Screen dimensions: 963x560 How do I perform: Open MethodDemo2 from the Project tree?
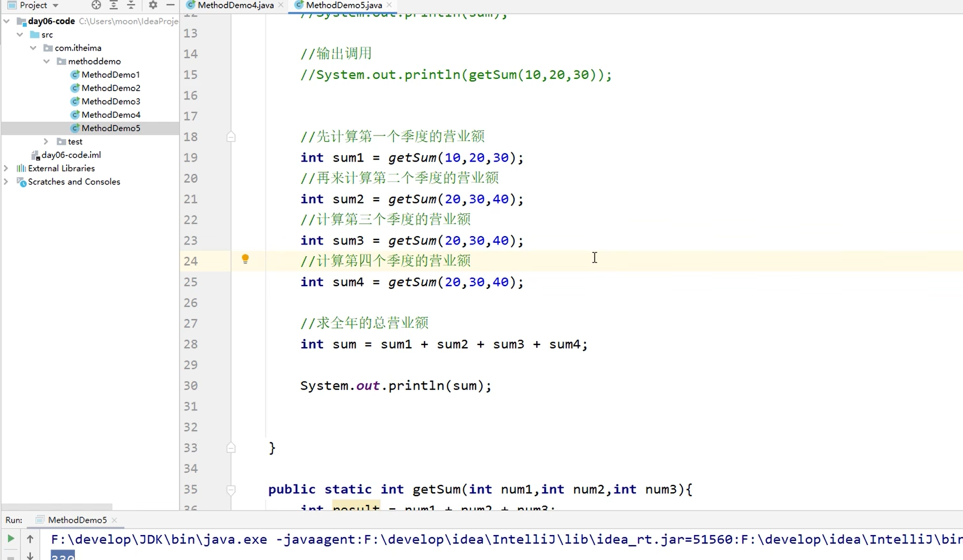tap(112, 88)
